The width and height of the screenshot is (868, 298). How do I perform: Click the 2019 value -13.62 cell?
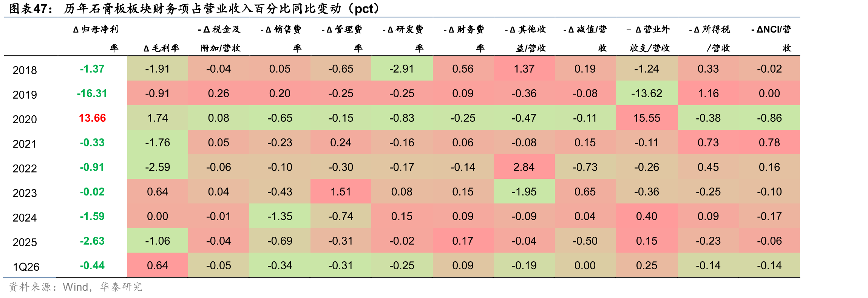tap(647, 93)
